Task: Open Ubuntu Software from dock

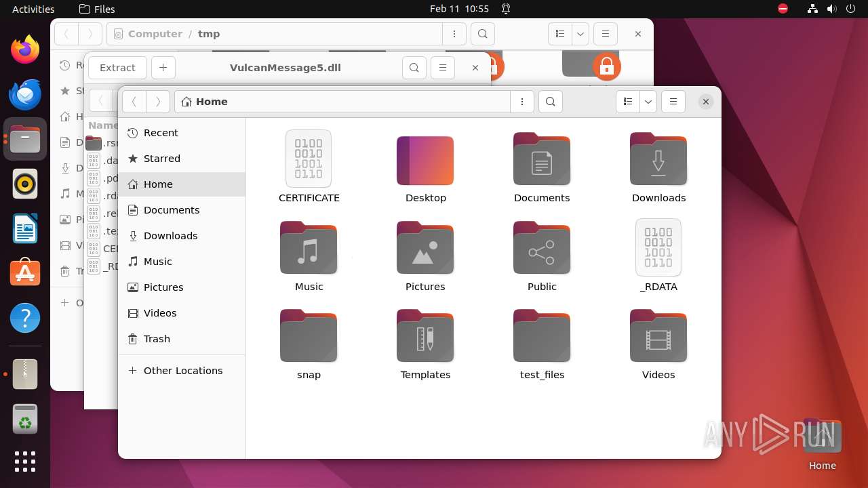Action: (25, 273)
